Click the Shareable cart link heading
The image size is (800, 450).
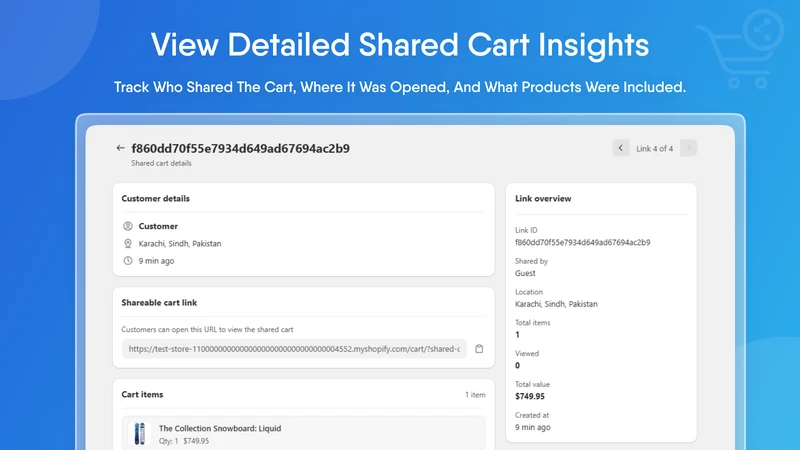(x=159, y=303)
